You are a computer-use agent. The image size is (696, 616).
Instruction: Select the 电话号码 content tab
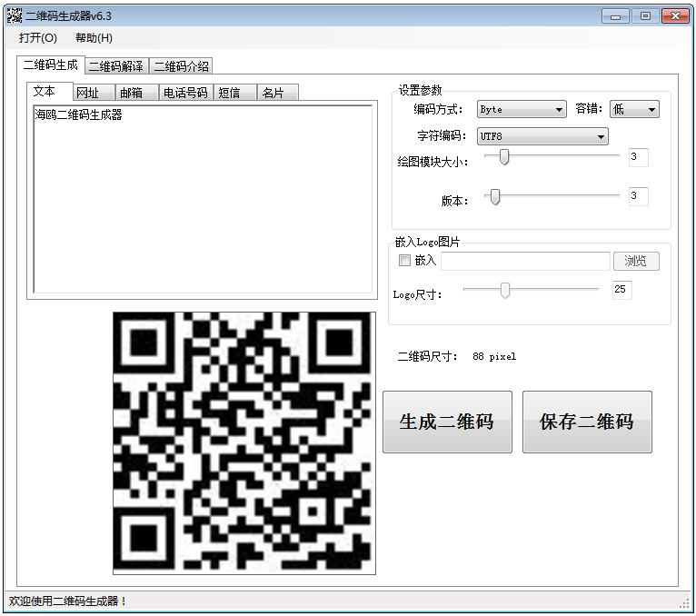coord(185,93)
